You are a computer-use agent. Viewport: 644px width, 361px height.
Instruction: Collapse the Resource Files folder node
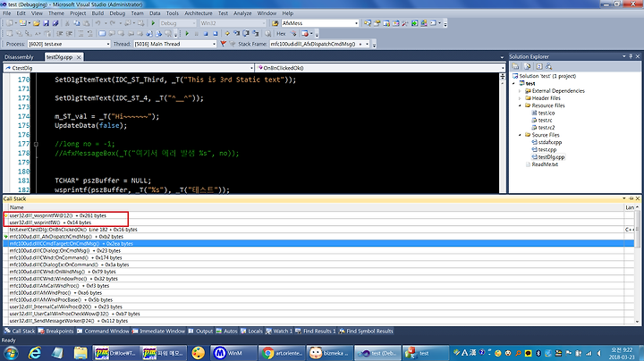click(520, 105)
